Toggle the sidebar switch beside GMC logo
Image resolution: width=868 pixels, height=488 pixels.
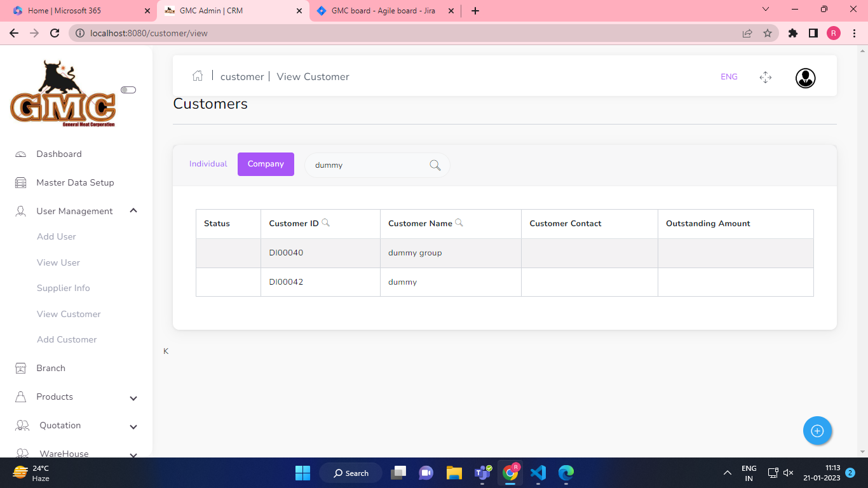(128, 90)
